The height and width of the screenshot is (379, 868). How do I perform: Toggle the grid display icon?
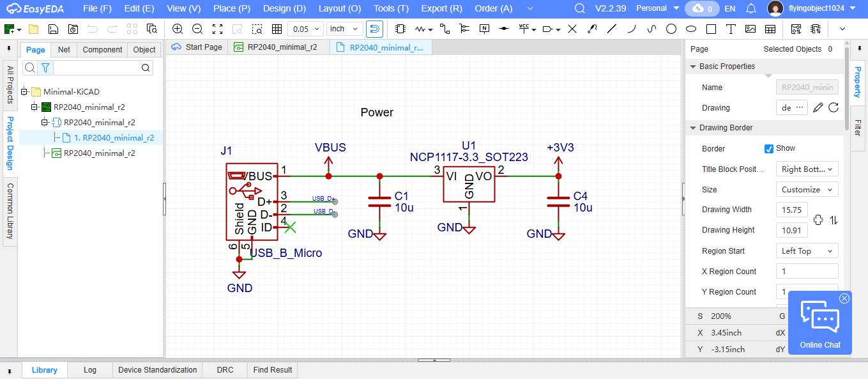click(277, 29)
